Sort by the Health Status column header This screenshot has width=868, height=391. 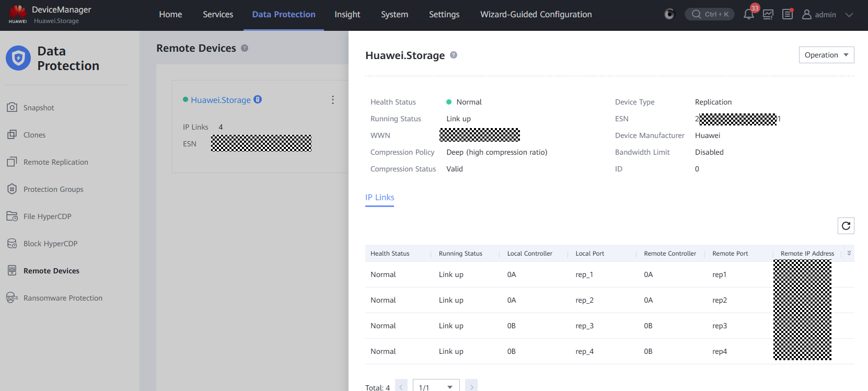click(390, 254)
